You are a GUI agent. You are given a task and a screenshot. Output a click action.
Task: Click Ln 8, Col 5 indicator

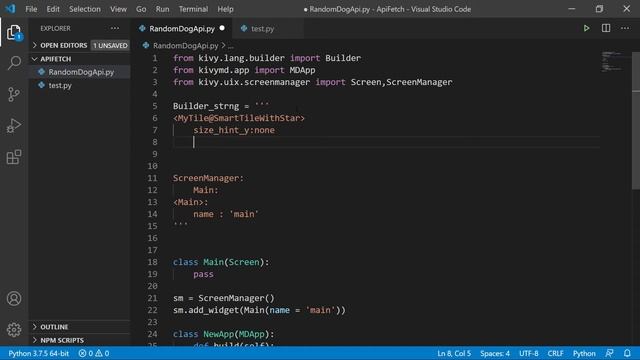pos(454,353)
